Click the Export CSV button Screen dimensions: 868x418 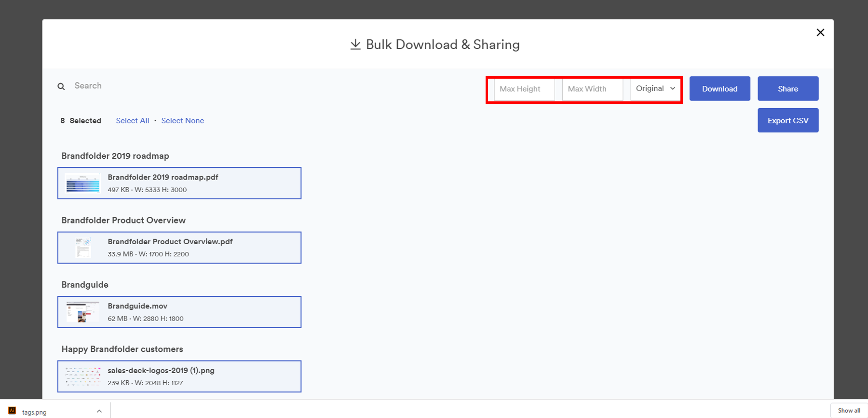click(x=788, y=120)
